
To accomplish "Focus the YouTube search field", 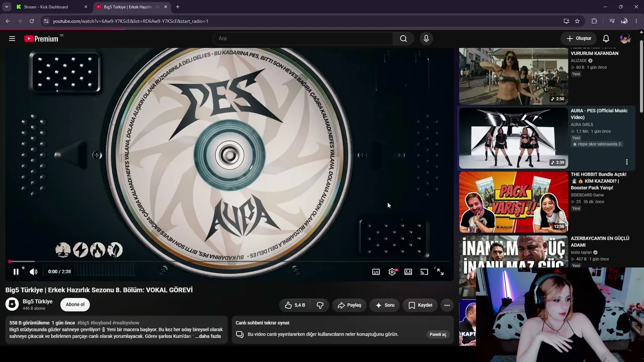I will (x=303, y=39).
